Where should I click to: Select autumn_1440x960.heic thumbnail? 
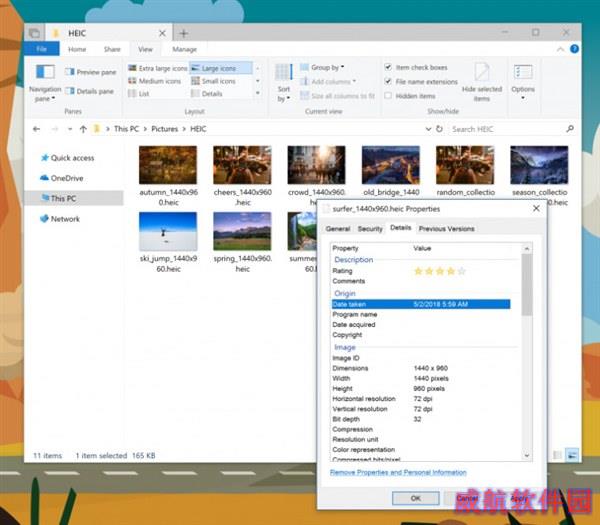tap(168, 165)
